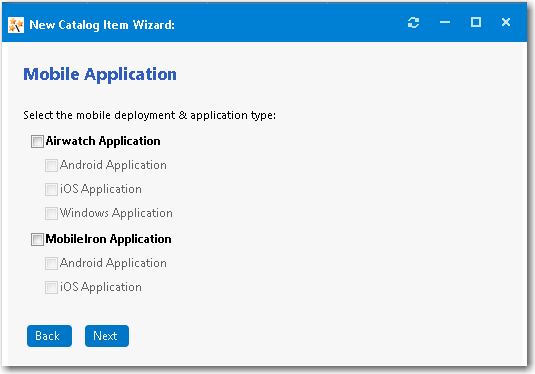
Task: Enable the MobileIron Application checkbox
Action: (x=37, y=239)
